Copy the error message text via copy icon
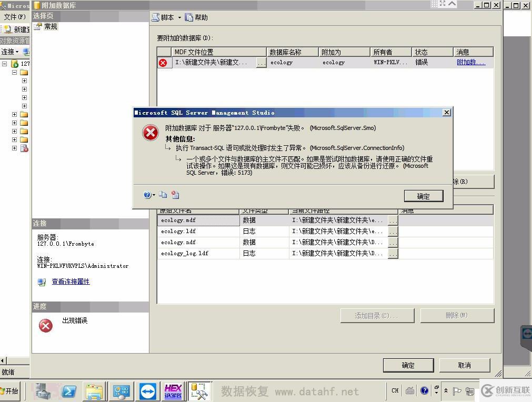This screenshot has height=402, width=532. tap(163, 194)
